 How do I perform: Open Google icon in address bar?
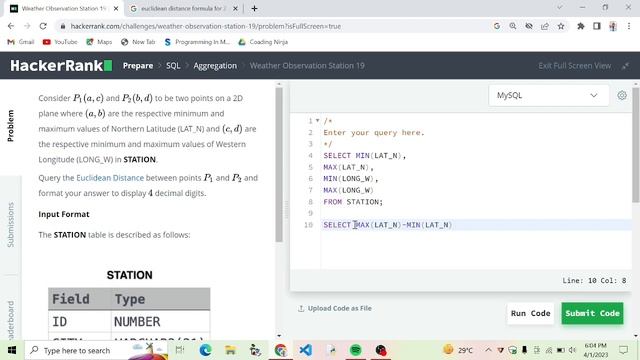497,26
